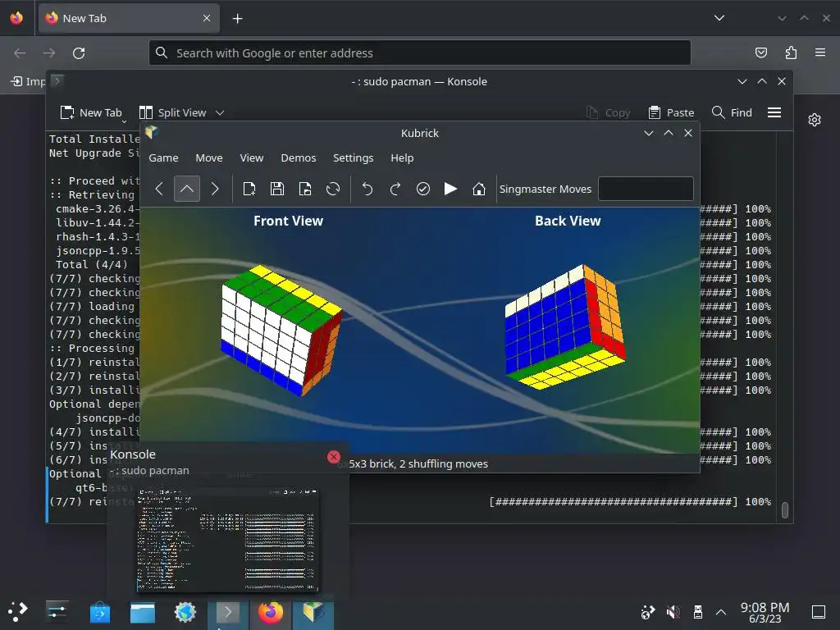840x630 pixels.
Task: Restart the puzzle with the circular arrows icon
Action: click(333, 189)
